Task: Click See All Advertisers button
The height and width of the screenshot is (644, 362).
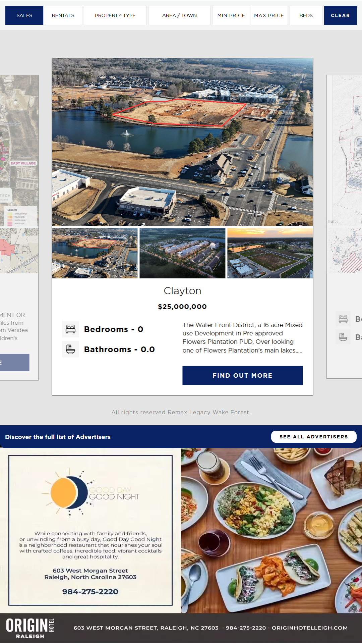Action: coord(314,437)
